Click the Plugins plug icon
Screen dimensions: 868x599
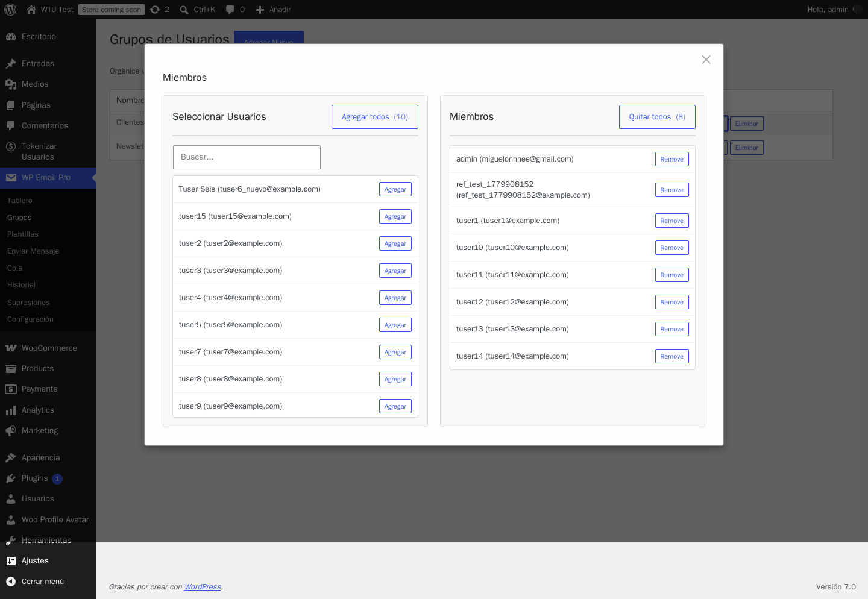(x=11, y=478)
